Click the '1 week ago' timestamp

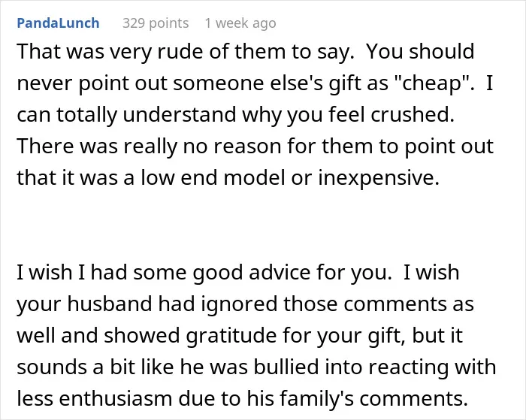coord(240,23)
